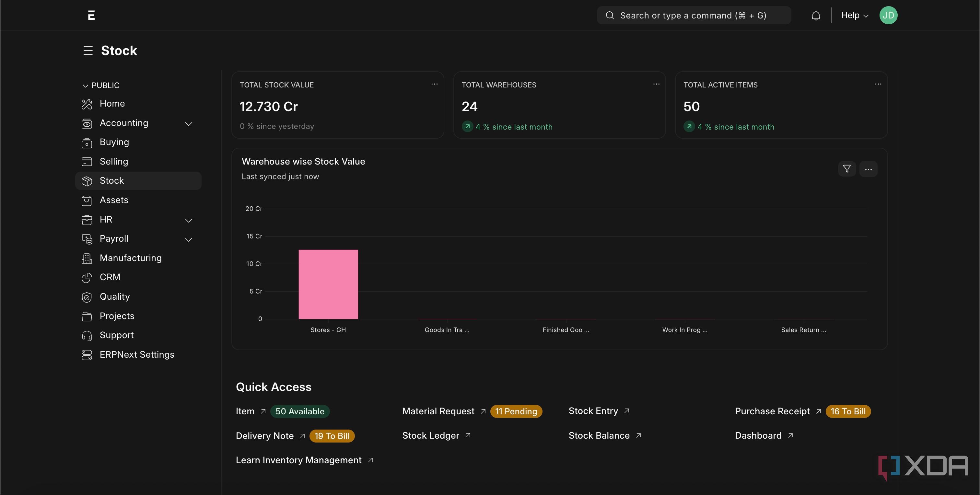Go to the Accounting workspace
The height and width of the screenshot is (495, 980).
tap(124, 123)
